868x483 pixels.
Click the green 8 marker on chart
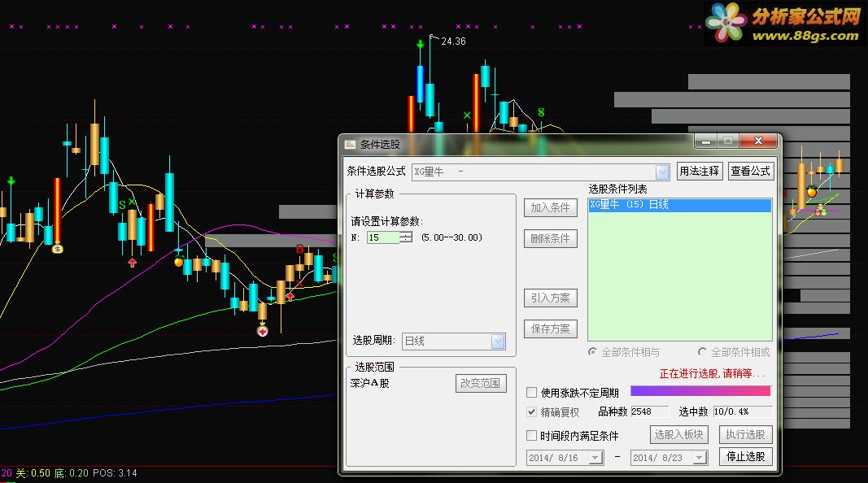[x=541, y=112]
